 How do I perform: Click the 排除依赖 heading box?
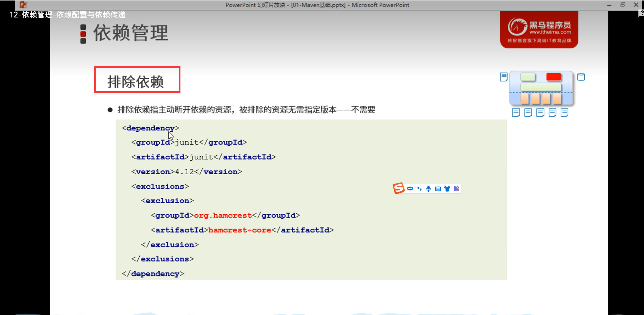[137, 80]
